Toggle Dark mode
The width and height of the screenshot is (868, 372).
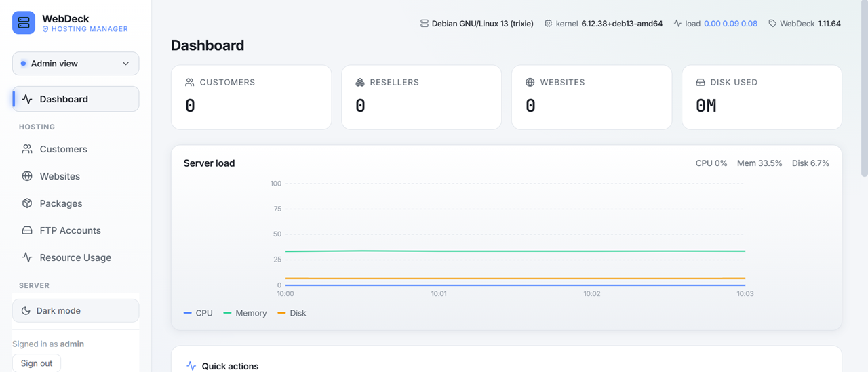pyautogui.click(x=75, y=310)
